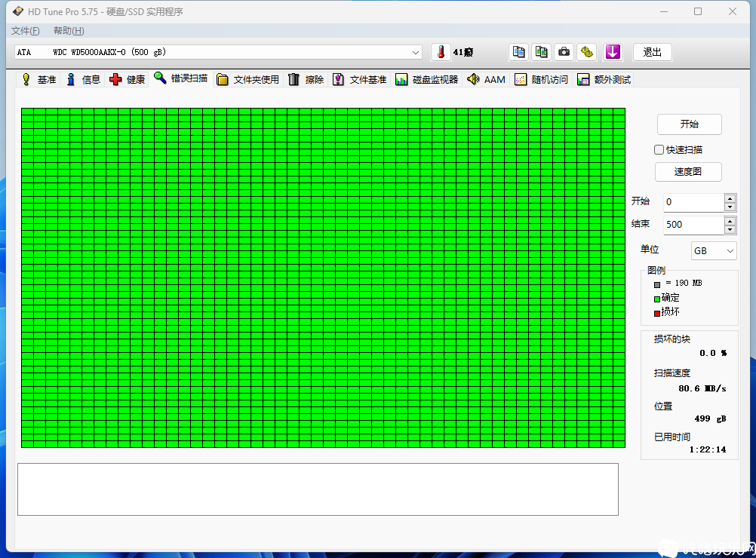756x558 pixels.
Task: Click the 退出 exit button
Action: pos(653,52)
